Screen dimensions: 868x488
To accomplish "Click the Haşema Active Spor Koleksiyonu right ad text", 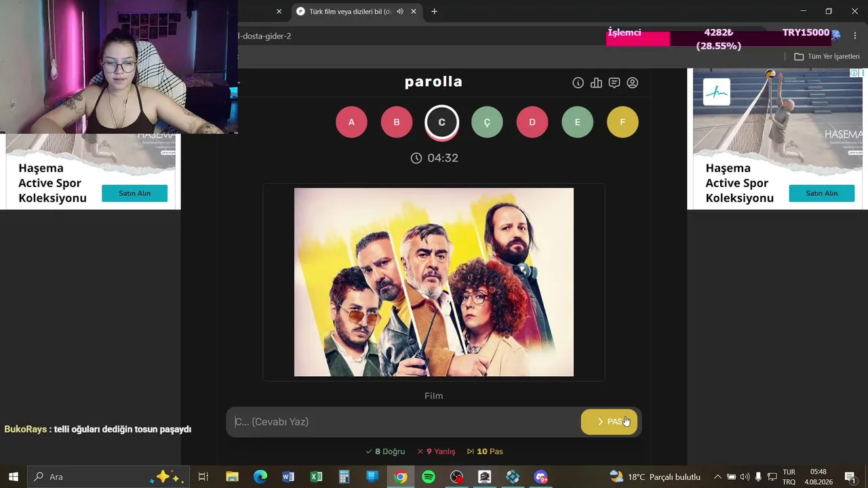I will click(x=739, y=183).
